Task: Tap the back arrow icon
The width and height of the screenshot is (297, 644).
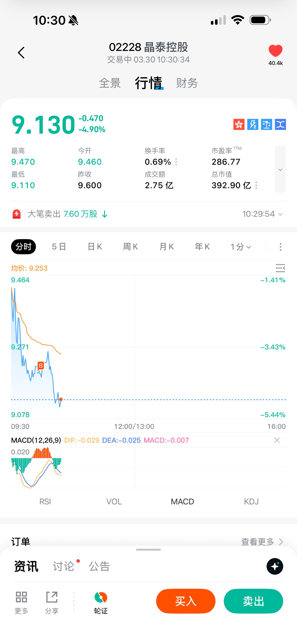Action: 21,53
